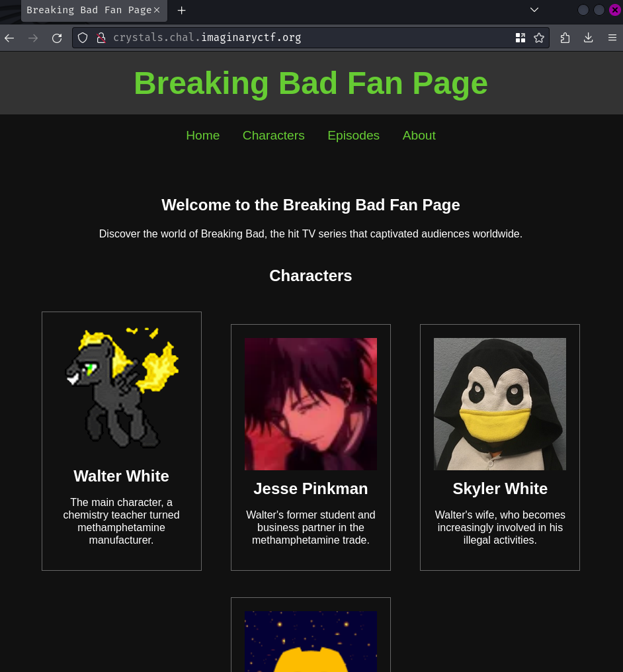Click the QR code grid icon in the address bar
The width and height of the screenshot is (623, 672).
520,38
